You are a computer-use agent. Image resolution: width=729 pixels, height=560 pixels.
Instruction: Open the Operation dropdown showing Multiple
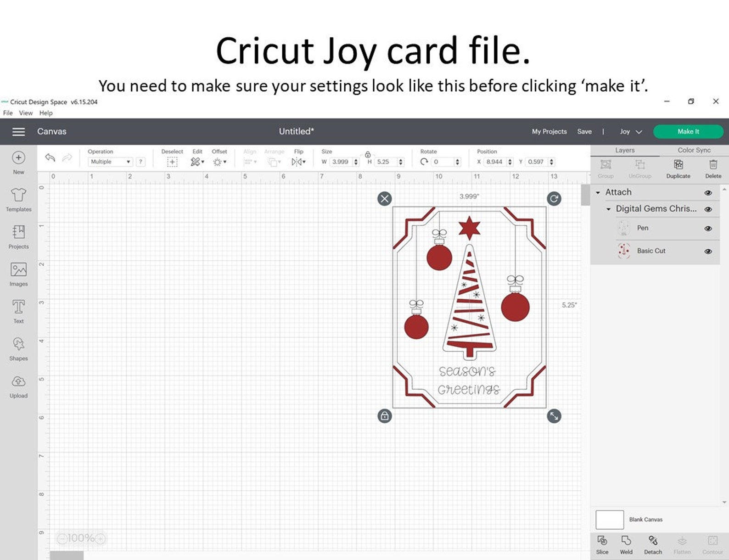(110, 162)
